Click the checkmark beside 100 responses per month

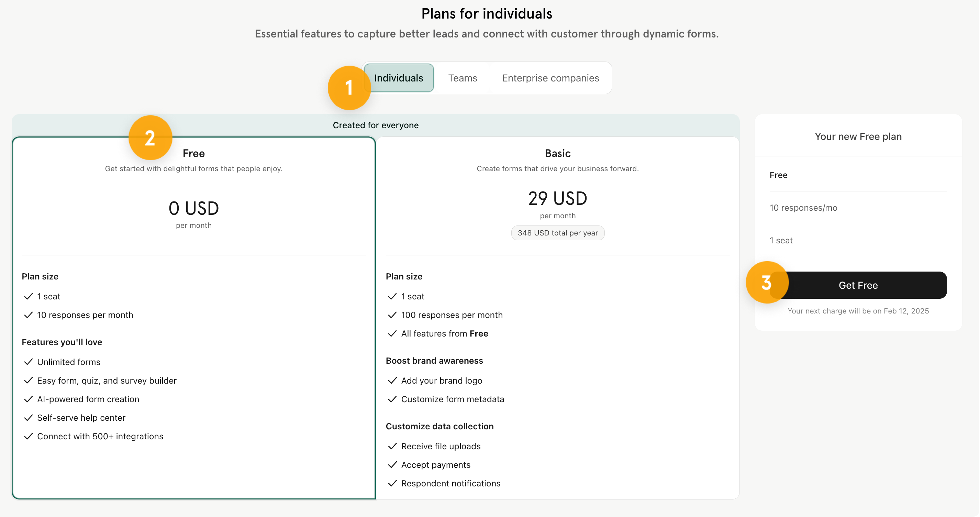coord(392,315)
